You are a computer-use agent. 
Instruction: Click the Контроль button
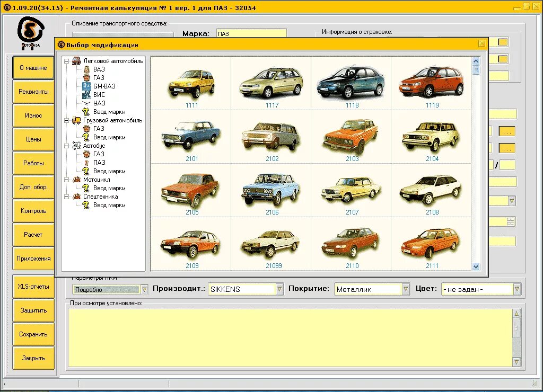(x=33, y=211)
